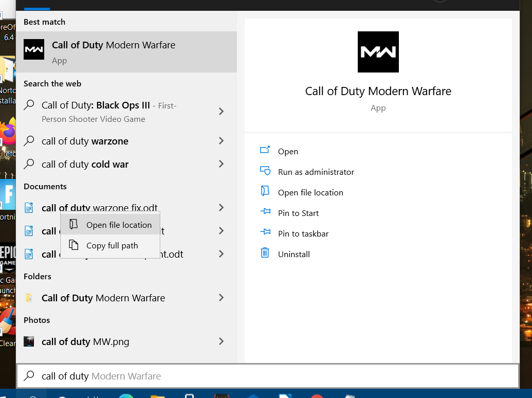Select Run as administrator
This screenshot has width=532, height=398.
(316, 172)
